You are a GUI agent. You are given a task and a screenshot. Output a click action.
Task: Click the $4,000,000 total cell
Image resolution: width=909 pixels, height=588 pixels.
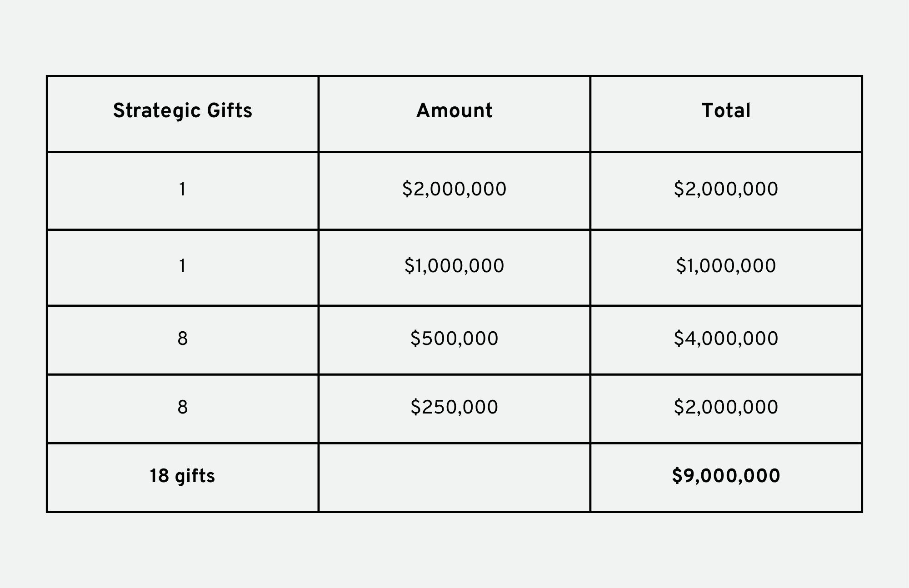click(726, 340)
